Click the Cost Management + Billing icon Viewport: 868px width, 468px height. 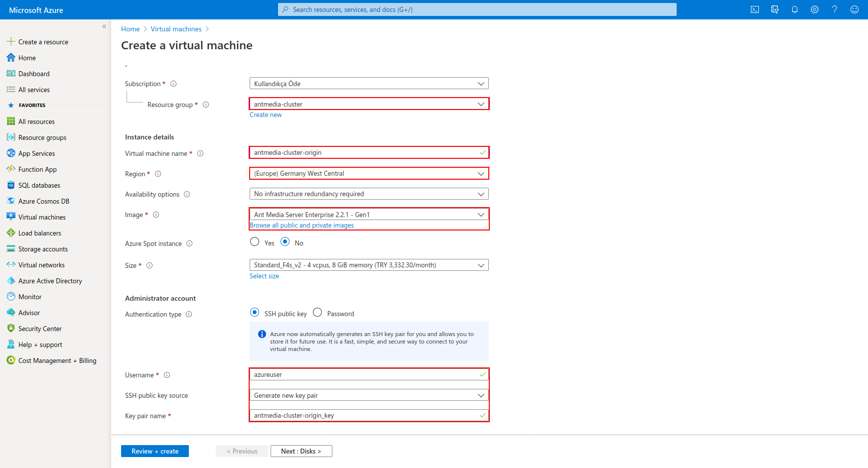pos(11,360)
